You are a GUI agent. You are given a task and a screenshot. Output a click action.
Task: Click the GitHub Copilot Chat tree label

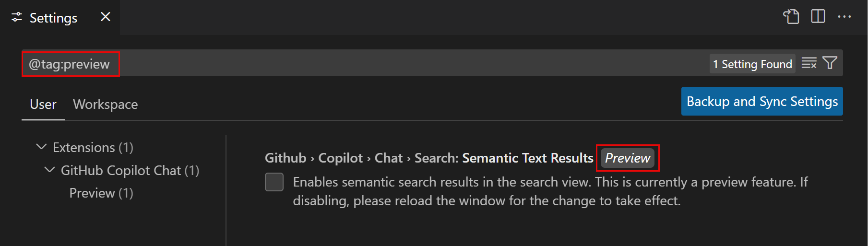(130, 170)
